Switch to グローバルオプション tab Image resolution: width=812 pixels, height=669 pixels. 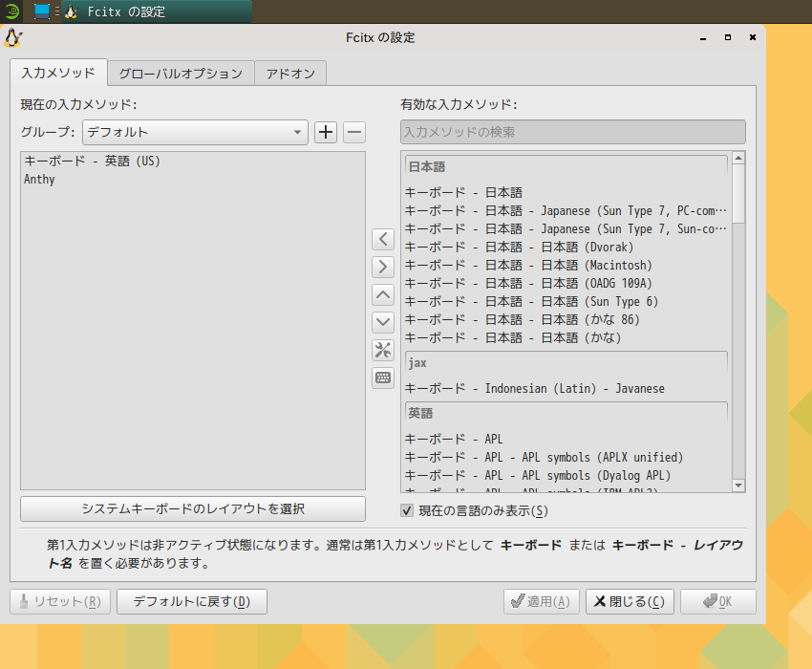(x=181, y=74)
